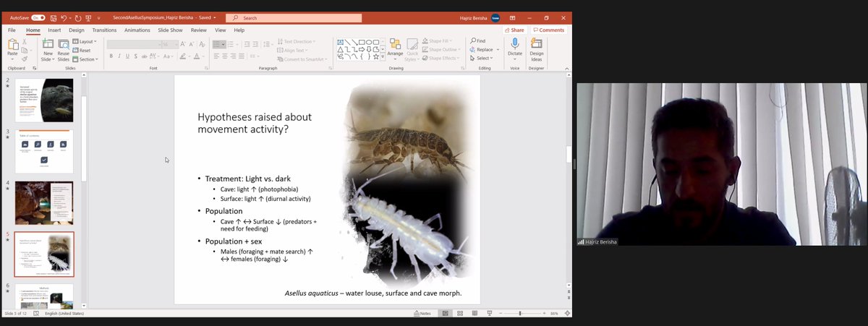The height and width of the screenshot is (326, 868).
Task: Select slide 2 thumbnail
Action: coord(44,100)
